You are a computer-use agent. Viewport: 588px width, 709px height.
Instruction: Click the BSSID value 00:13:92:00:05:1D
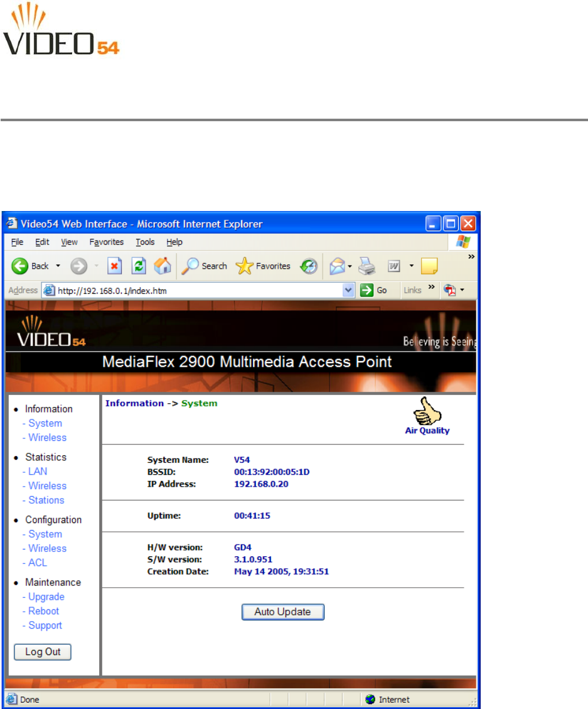pyautogui.click(x=272, y=472)
